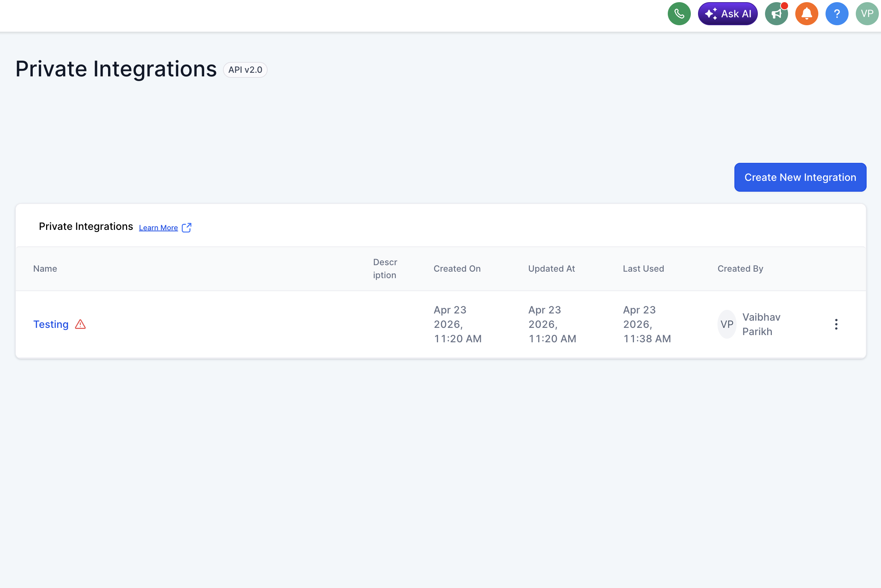Click the red warning triangle next to Testing
881x588 pixels.
point(80,324)
